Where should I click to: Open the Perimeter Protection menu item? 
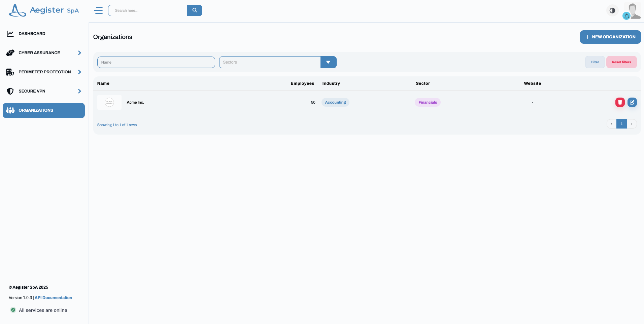(x=44, y=72)
